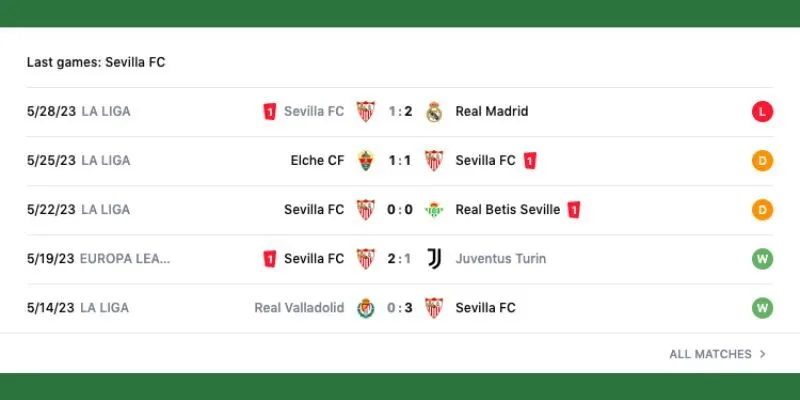
Task: Open the All Matches link
Action: coord(710,354)
